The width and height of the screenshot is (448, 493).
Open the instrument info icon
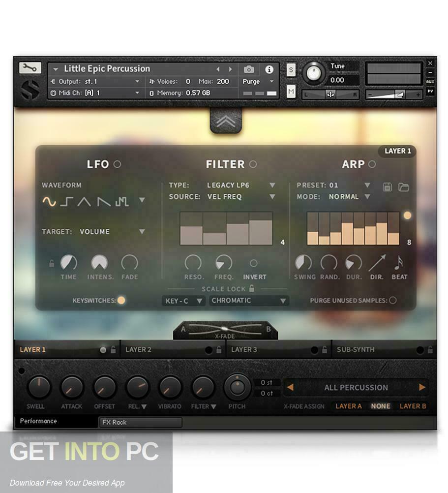pos(269,69)
